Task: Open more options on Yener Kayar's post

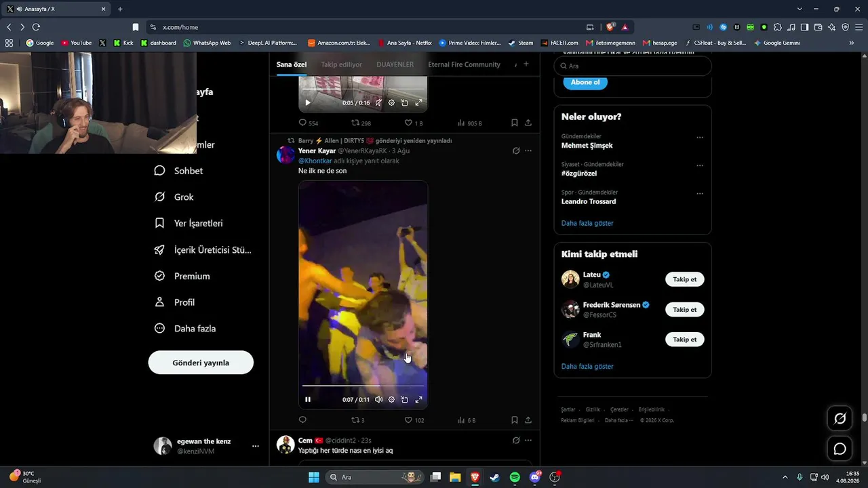Action: [528, 150]
